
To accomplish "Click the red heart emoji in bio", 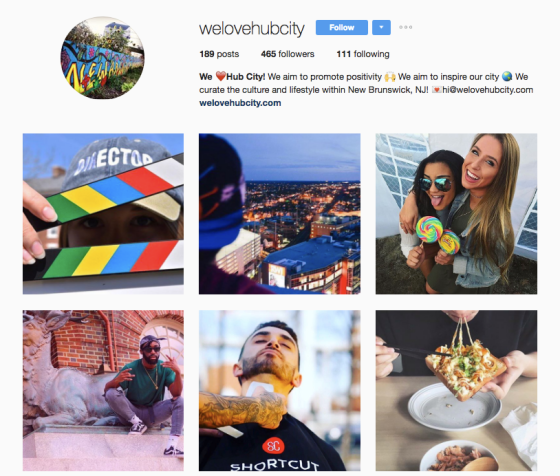I will [x=221, y=76].
